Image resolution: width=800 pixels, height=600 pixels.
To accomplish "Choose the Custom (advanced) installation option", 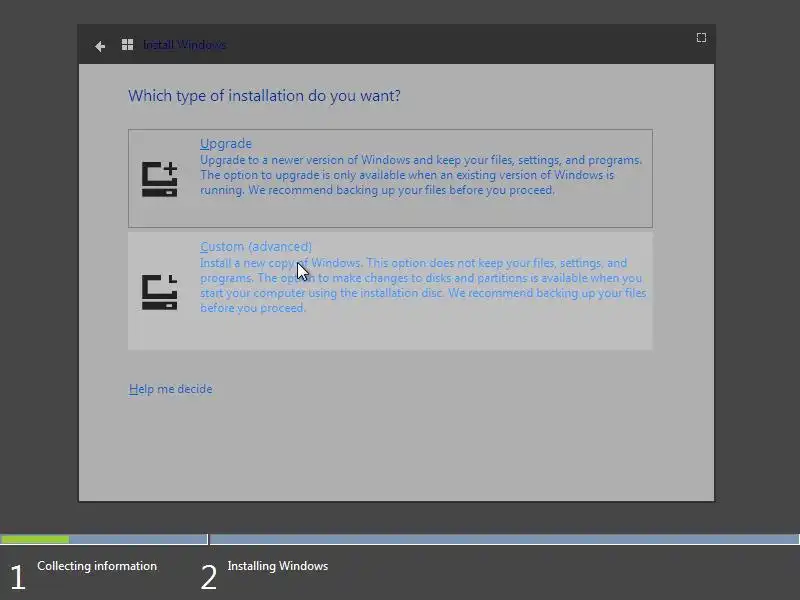I will [x=390, y=291].
